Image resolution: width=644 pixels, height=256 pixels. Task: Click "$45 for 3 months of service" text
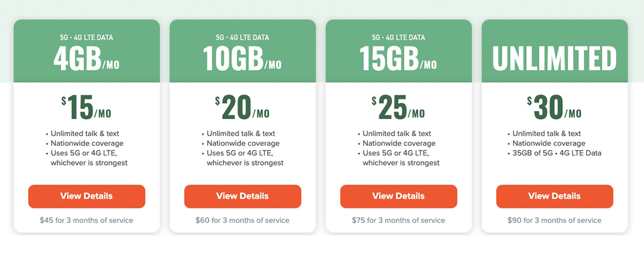(87, 220)
